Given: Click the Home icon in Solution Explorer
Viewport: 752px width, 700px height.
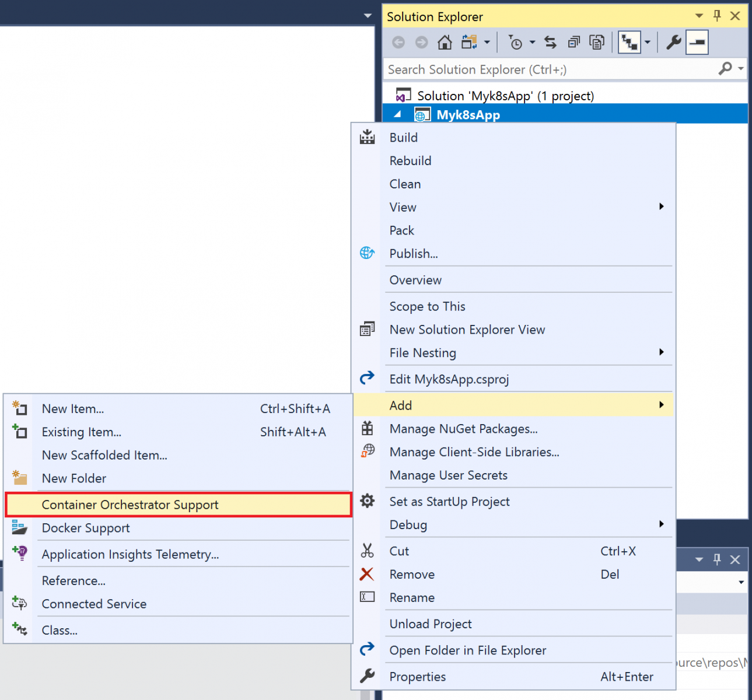Looking at the screenshot, I should coord(445,42).
